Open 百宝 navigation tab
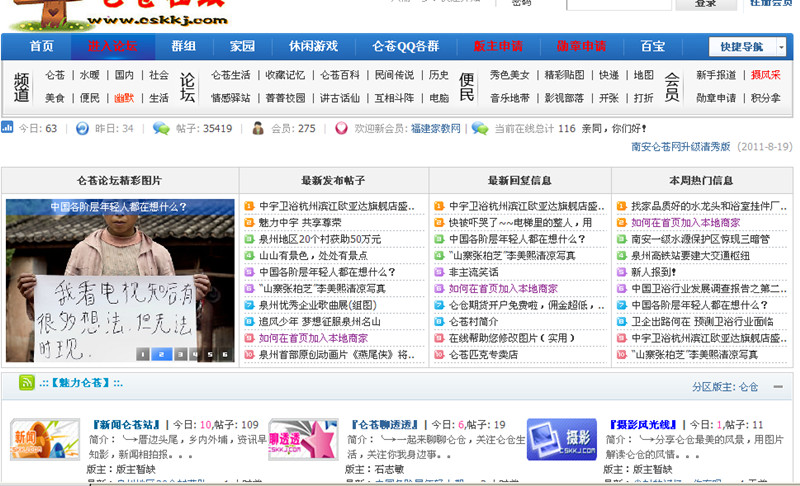800x486 pixels. pos(653,46)
